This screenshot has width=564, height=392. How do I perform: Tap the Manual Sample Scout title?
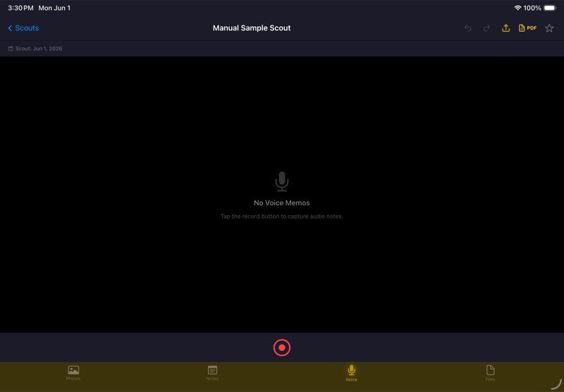252,28
